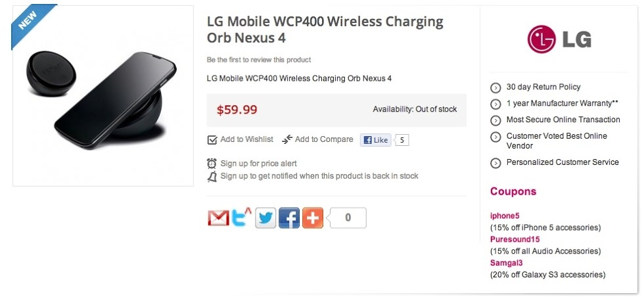Image resolution: width=644 pixels, height=301 pixels.
Task: Click the Gmail share icon
Action: (x=218, y=218)
